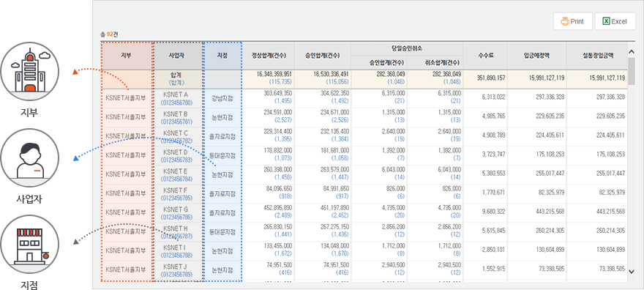644x290 pixels.
Task: Click fee value 4,985,765
Action: point(494,116)
